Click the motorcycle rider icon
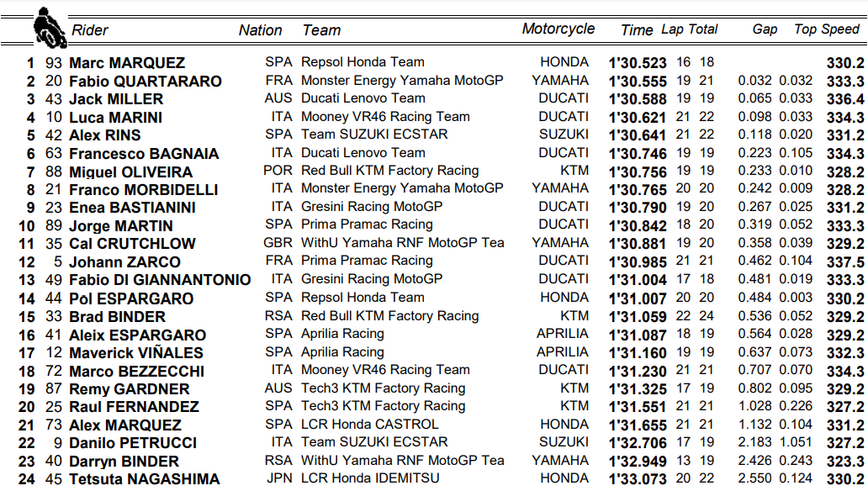The height and width of the screenshot is (491, 868). tap(49, 28)
